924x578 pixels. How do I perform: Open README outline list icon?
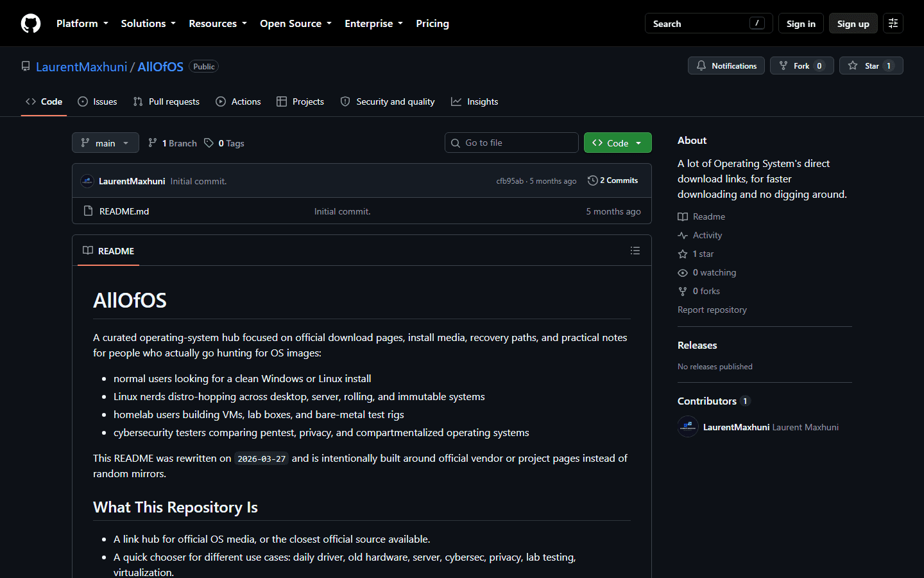635,250
